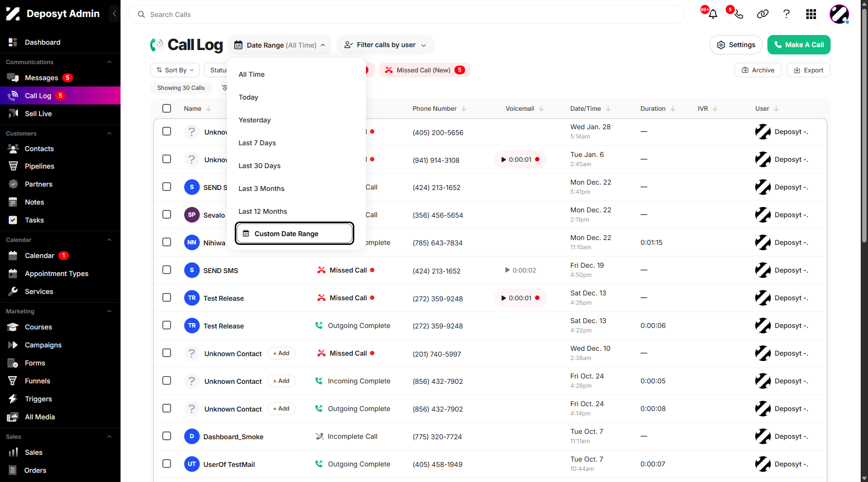Click the Export button
This screenshot has height=482, width=868.
click(808, 70)
